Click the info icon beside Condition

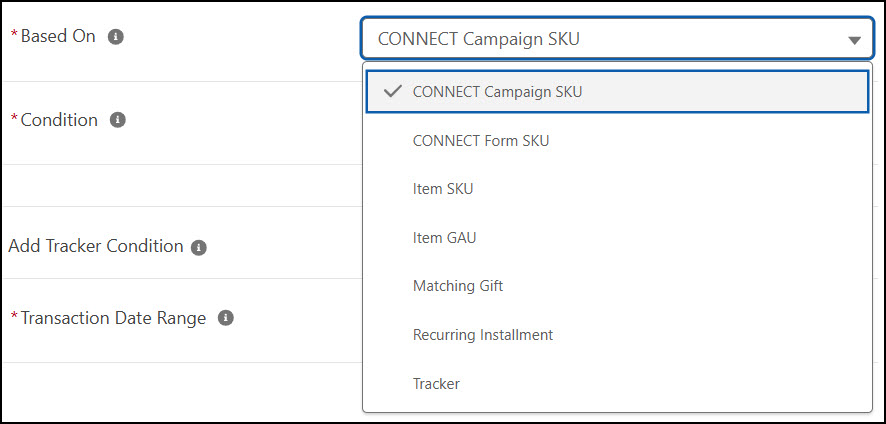[x=118, y=120]
